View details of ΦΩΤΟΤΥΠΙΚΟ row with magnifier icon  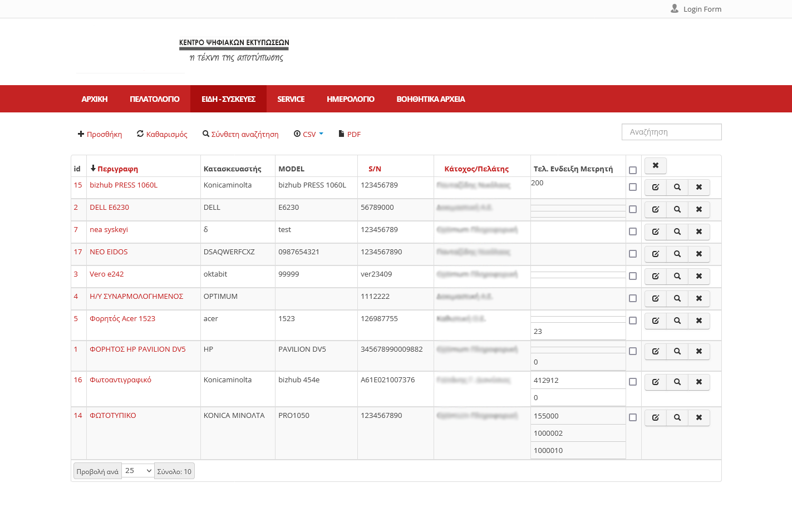pos(677,418)
